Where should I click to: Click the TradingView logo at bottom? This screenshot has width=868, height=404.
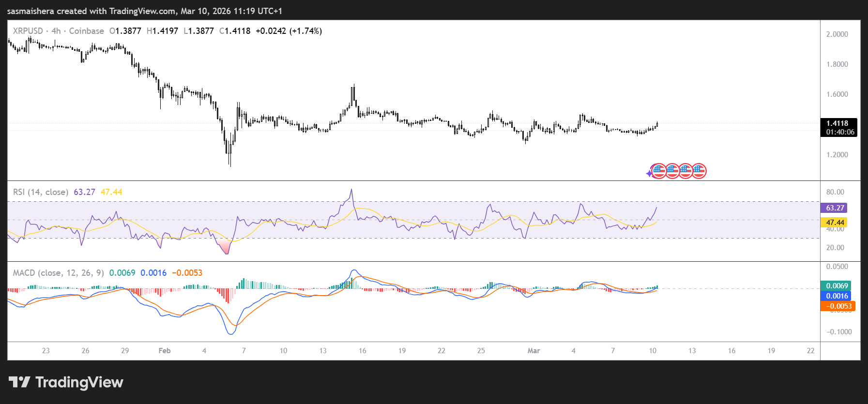(66, 382)
